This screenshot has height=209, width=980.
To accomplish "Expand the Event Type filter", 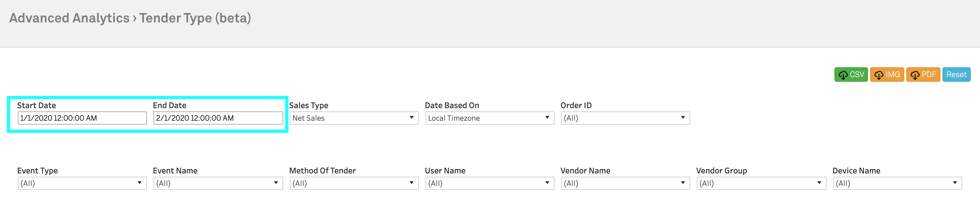I will 82,183.
